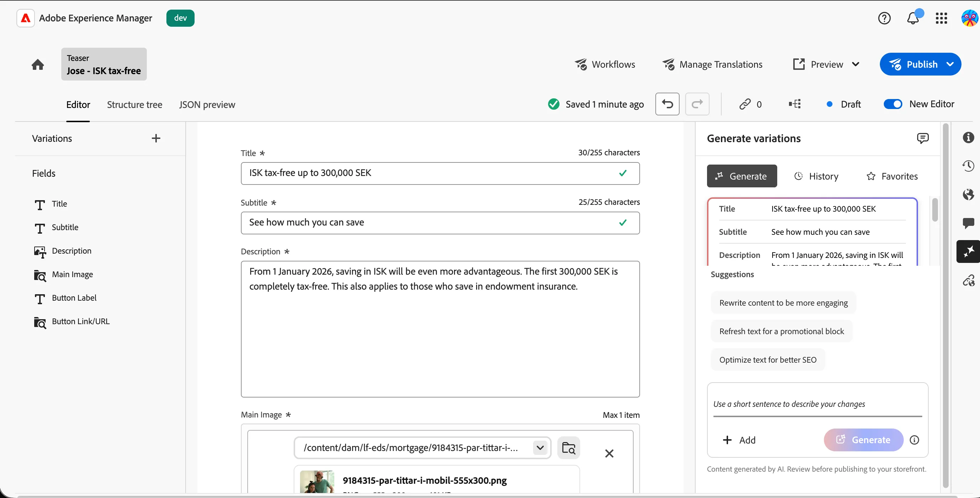Toggle the New Editor switch

(x=892, y=104)
